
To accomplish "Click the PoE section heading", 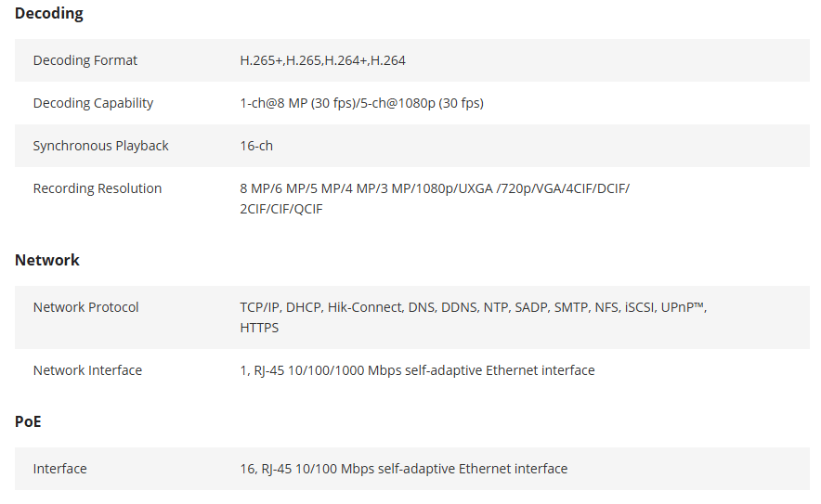I will coord(28,422).
